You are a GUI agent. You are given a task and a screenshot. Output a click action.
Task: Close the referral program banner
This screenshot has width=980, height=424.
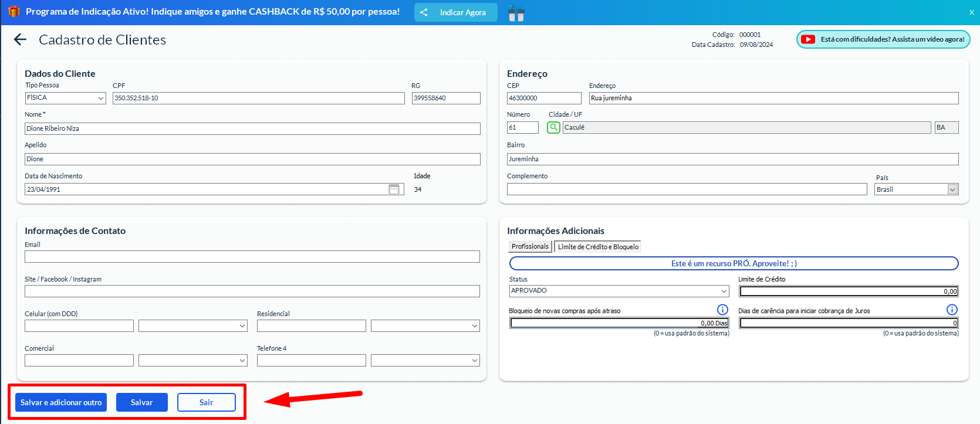coord(971,12)
